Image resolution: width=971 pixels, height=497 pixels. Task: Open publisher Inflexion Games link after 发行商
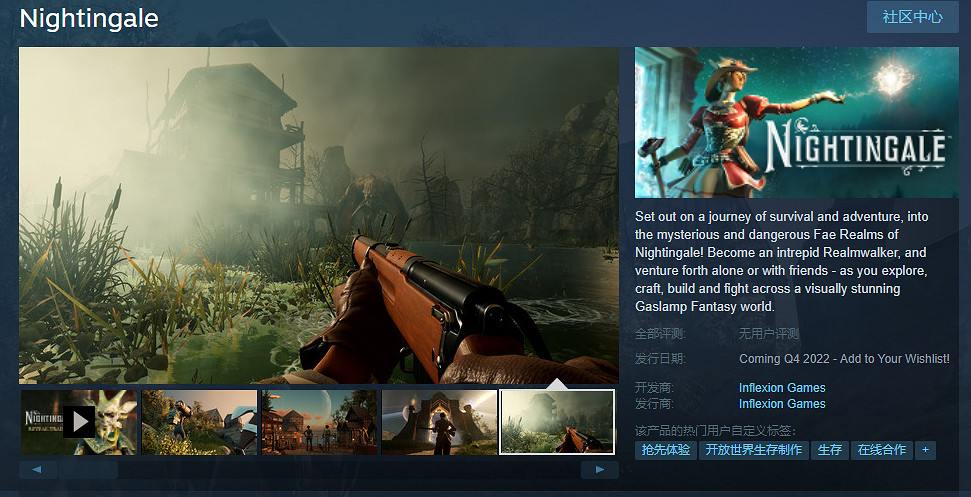click(782, 404)
